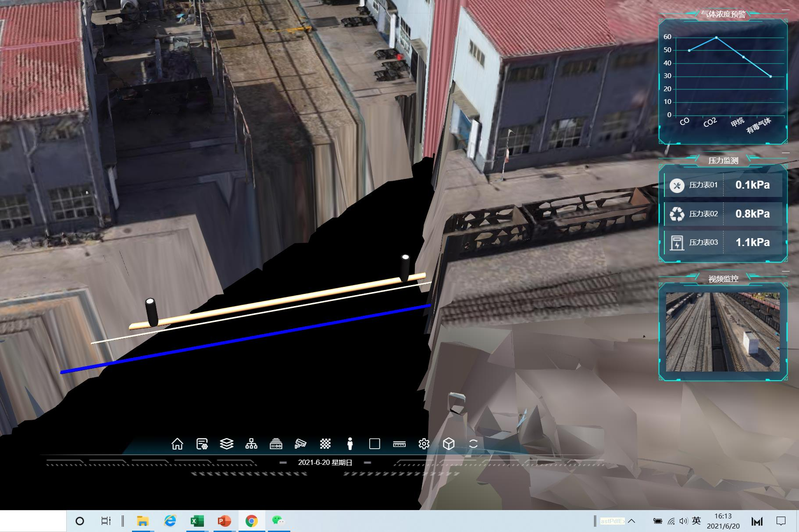
Task: Collapse the 气体浓度预警 panel with the dash
Action: [785, 10]
